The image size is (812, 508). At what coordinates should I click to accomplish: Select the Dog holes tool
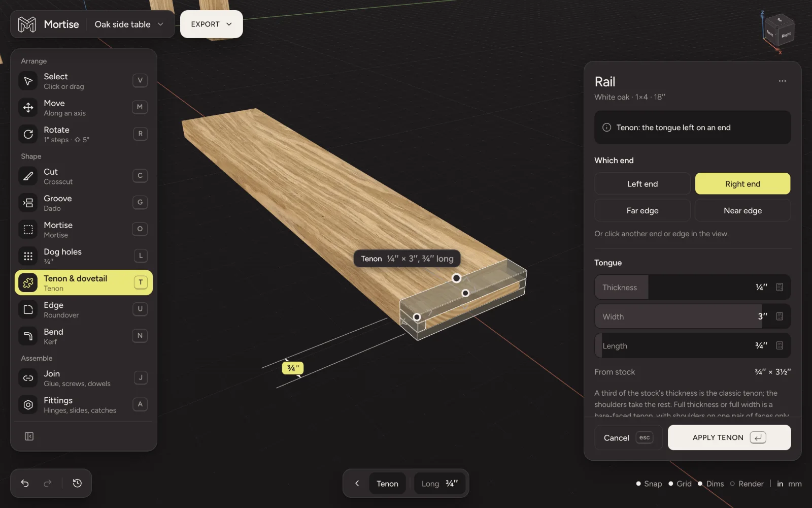tap(84, 256)
